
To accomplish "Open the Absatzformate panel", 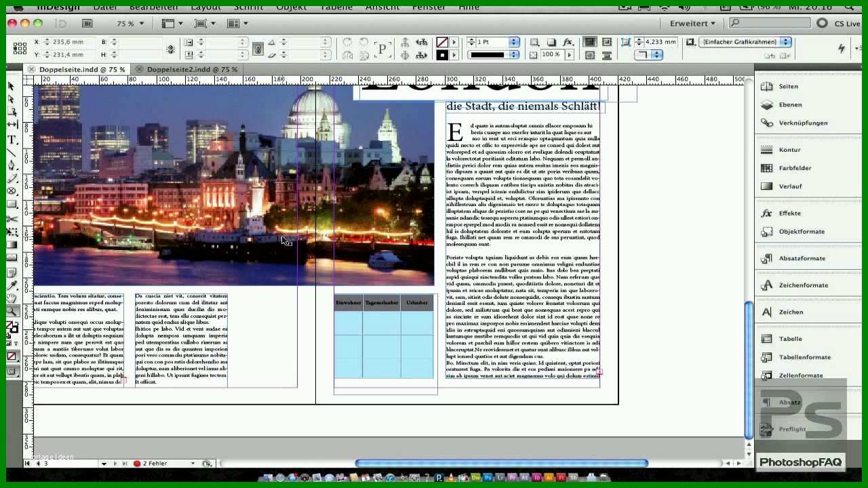I will 802,258.
